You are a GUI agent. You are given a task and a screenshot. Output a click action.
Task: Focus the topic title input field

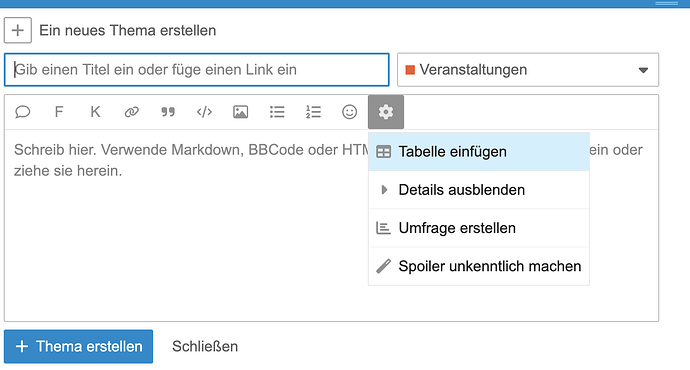click(x=197, y=70)
